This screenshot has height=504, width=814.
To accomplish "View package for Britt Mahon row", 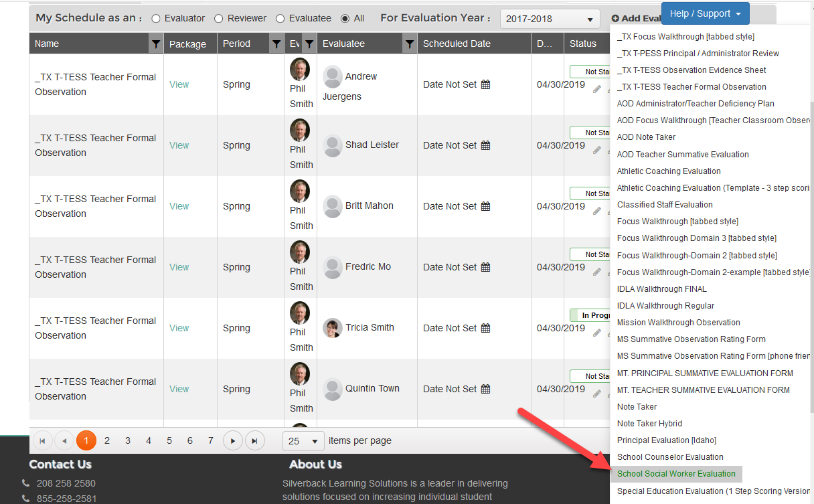I will [x=179, y=206].
